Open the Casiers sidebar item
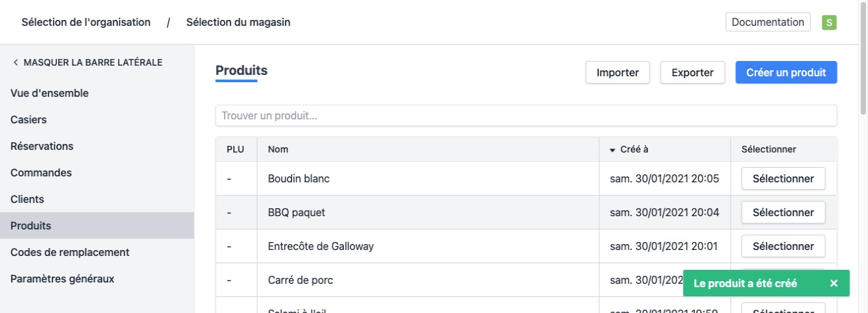The width and height of the screenshot is (868, 313). (x=28, y=120)
